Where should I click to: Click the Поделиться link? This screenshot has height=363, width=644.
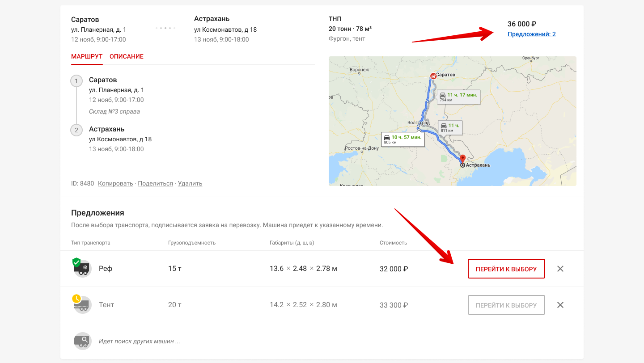point(155,183)
